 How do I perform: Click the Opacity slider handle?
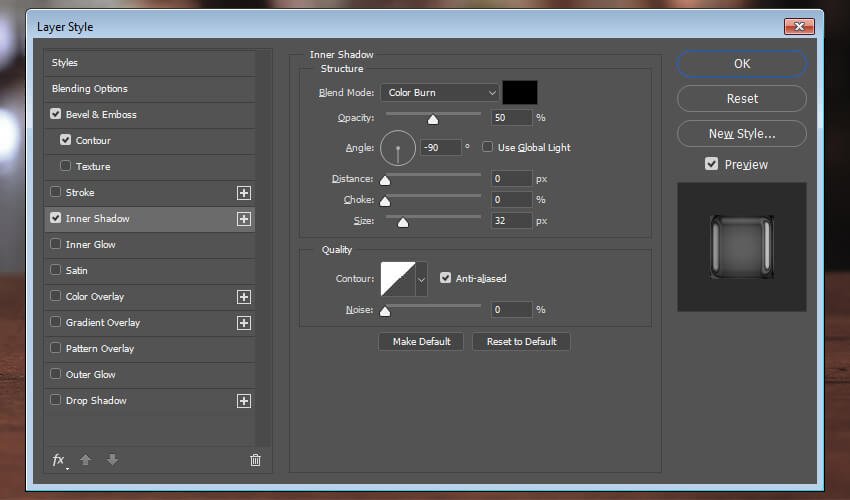tap(433, 119)
